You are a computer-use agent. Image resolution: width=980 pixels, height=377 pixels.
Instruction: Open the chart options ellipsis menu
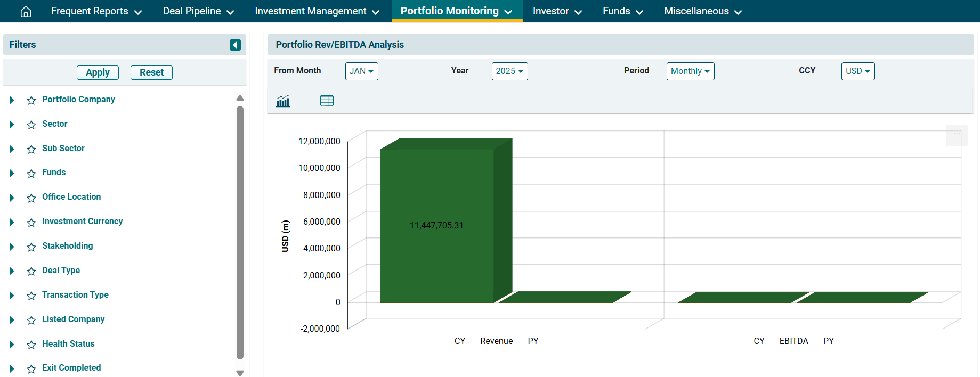[957, 135]
